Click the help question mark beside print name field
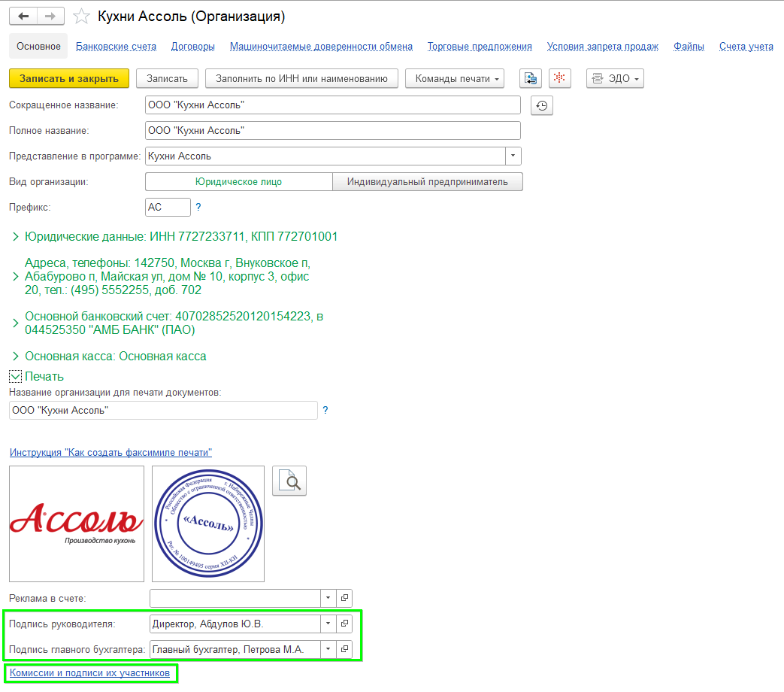The image size is (784, 692). click(325, 410)
